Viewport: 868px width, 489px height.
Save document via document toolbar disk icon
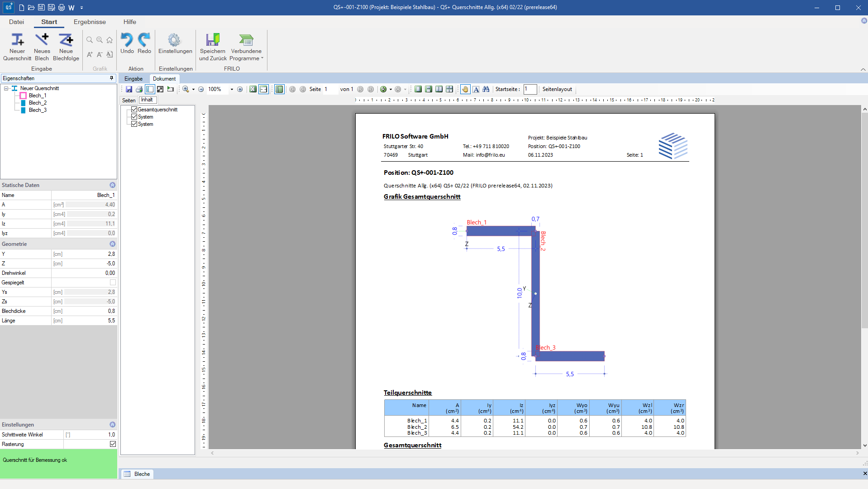click(129, 89)
